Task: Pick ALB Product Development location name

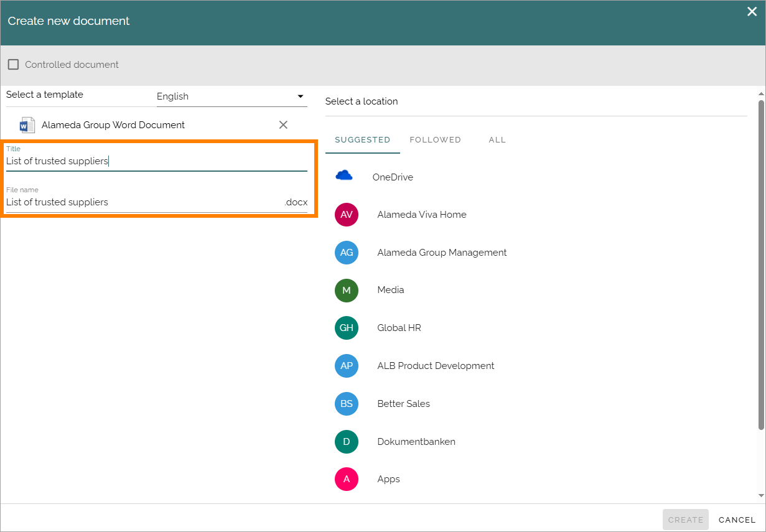Action: coord(436,366)
